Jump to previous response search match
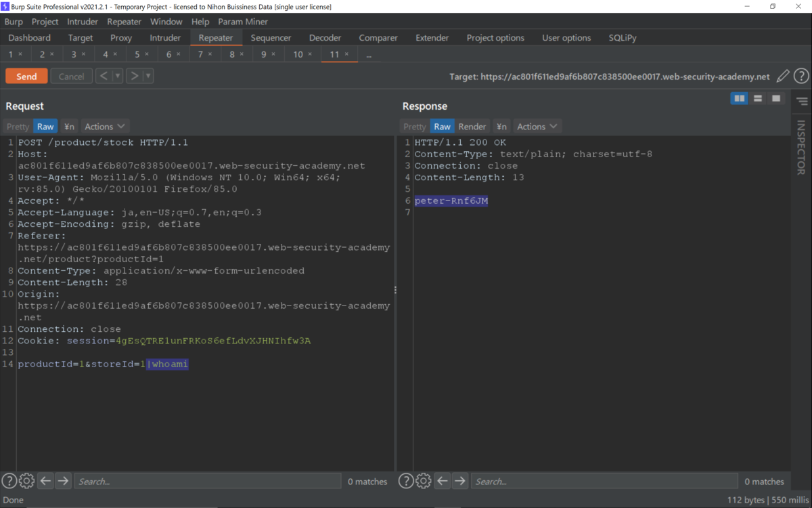 coord(443,481)
